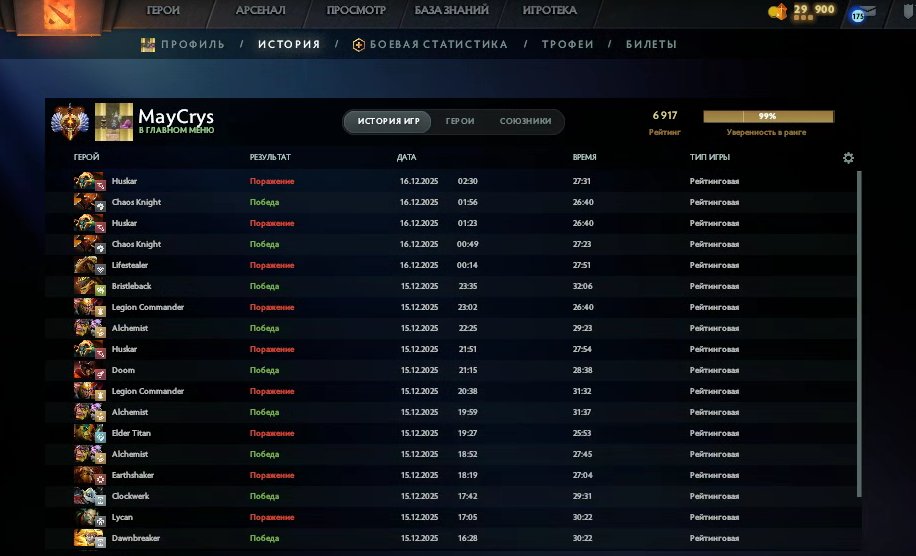Viewport: 916px width, 556px height.
Task: Sort by ДАТА column header
Action: coord(407,157)
